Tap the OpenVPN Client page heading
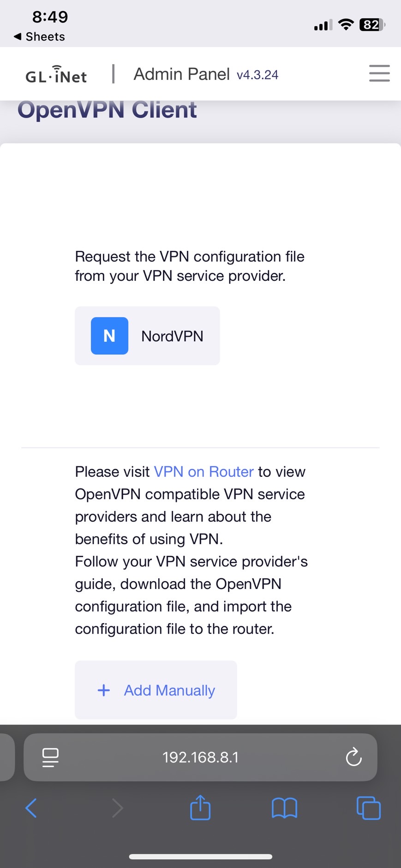Viewport: 401px width, 868px height. click(x=107, y=110)
